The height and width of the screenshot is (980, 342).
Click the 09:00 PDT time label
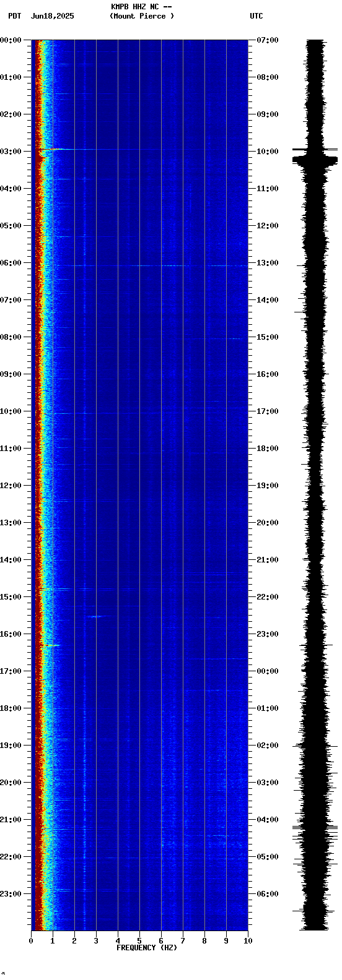(11, 374)
